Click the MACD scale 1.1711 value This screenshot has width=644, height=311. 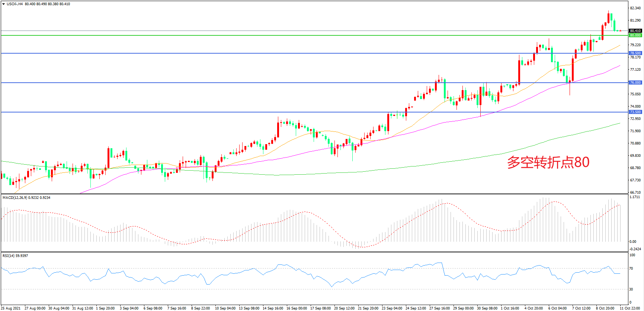coord(635,197)
